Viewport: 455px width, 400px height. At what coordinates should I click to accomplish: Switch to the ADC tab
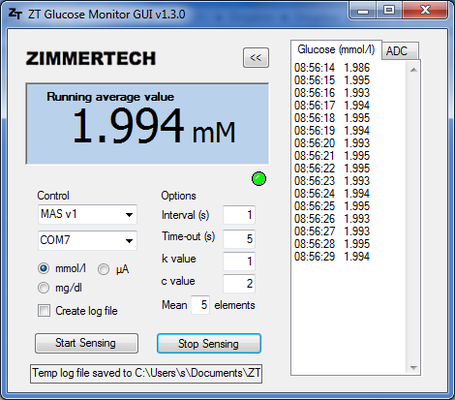[399, 51]
